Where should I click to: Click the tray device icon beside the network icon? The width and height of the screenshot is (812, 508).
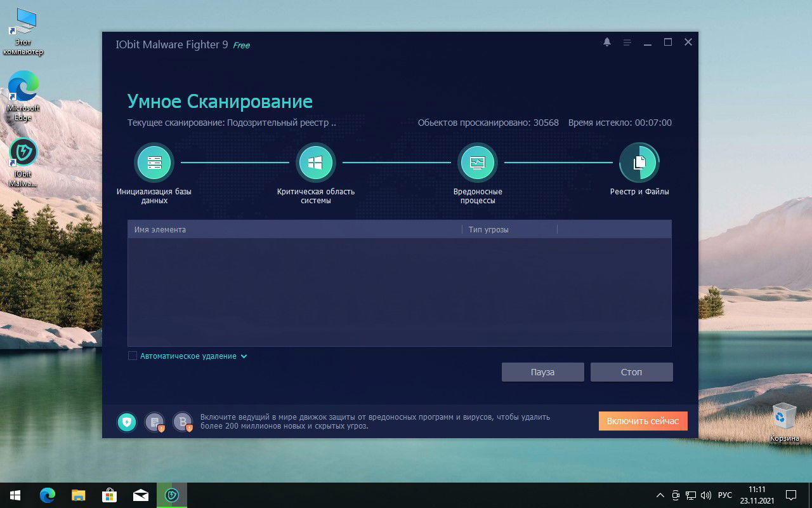click(x=676, y=495)
